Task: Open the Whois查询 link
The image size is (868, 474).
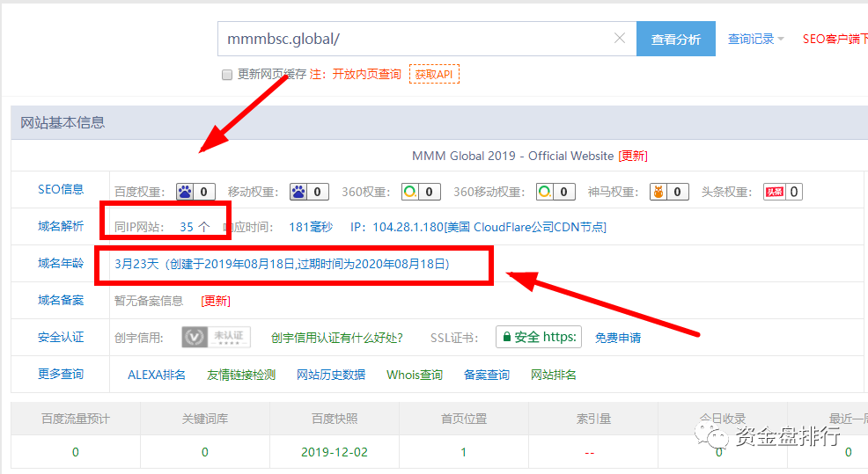Action: (x=415, y=375)
